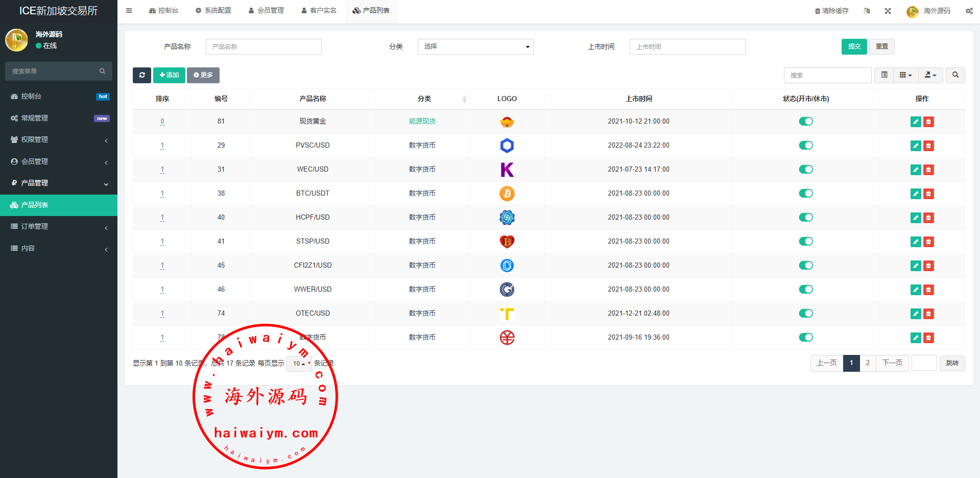Click the table search magnifier icon
The image size is (980, 478).
click(955, 75)
